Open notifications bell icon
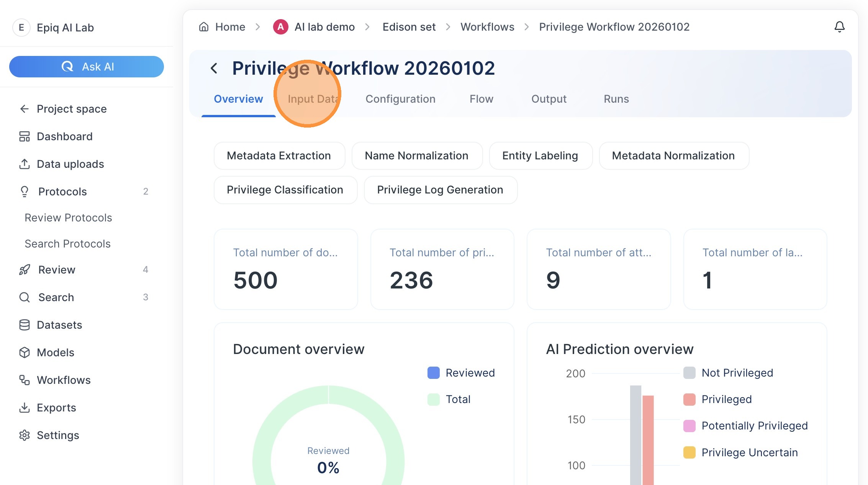 839,27
